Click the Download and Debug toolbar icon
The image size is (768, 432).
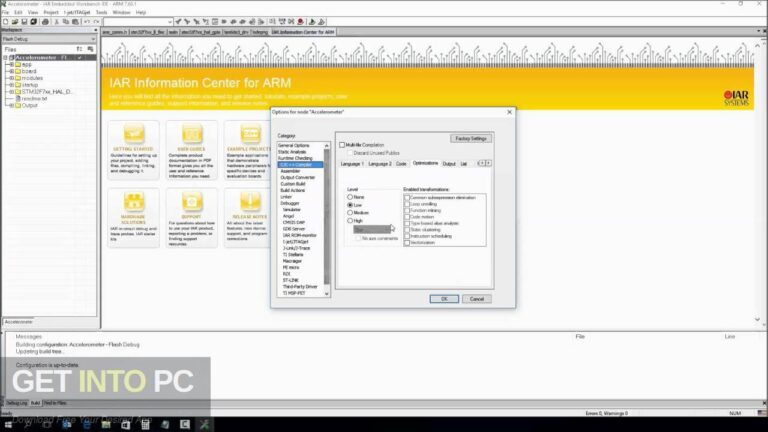(x=312, y=22)
